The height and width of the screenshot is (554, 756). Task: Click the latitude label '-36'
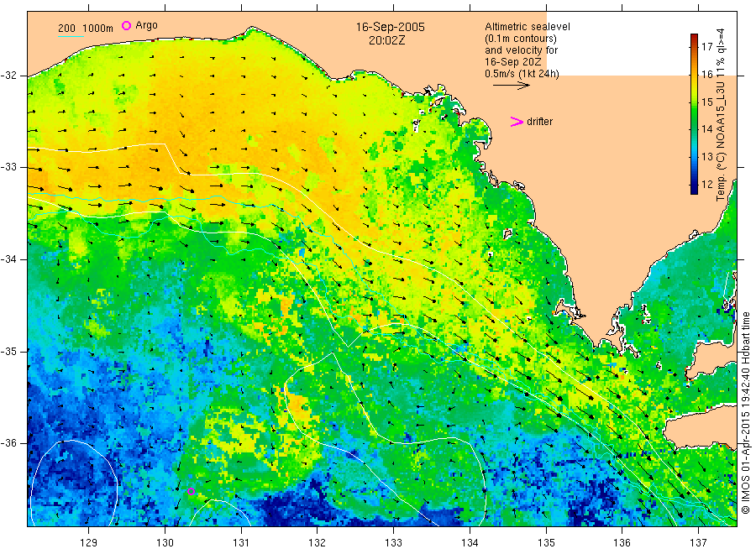tap(9, 442)
